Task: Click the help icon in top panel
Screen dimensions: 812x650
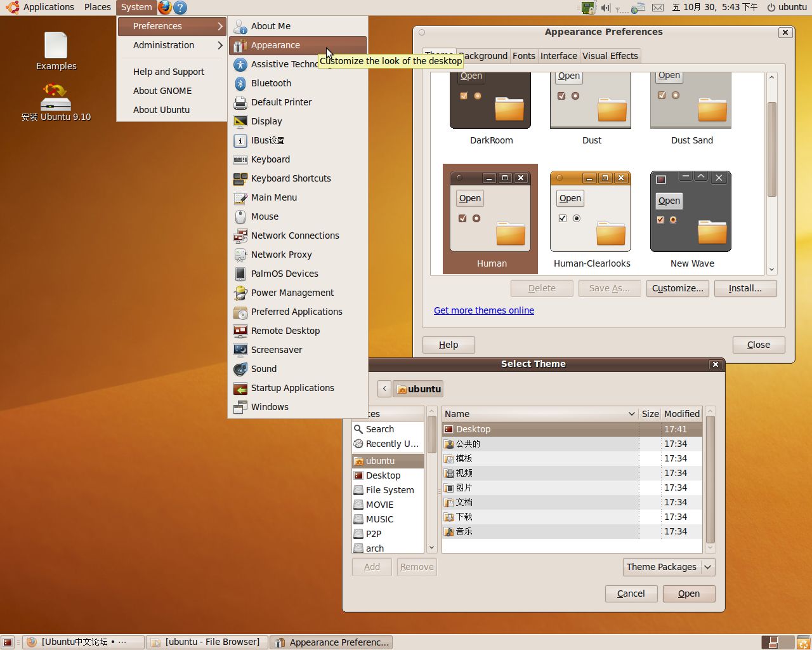Action: point(180,8)
